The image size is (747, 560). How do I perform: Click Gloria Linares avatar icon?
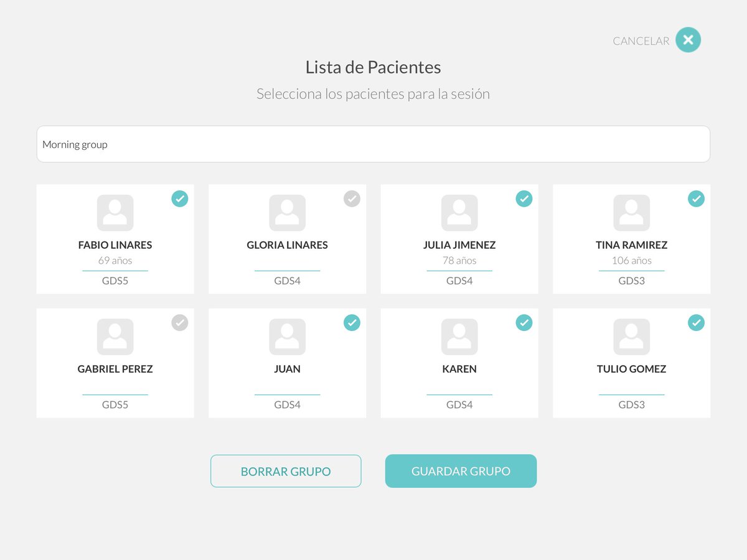point(287,213)
